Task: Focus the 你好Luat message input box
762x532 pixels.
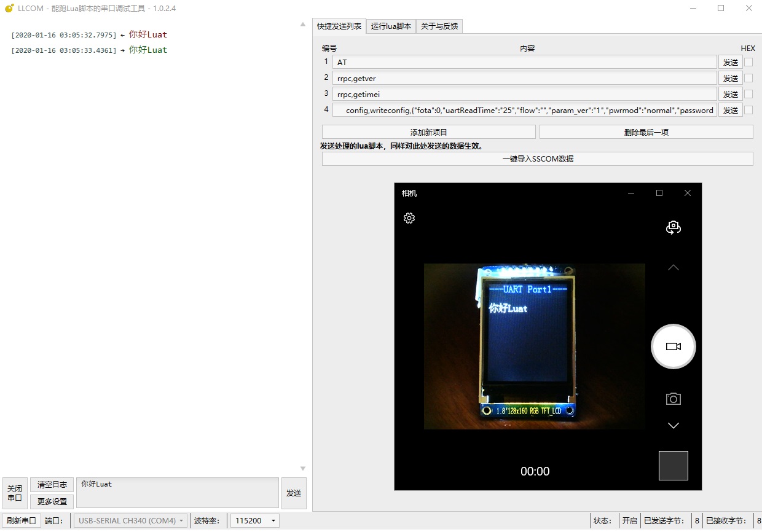Action: [178, 493]
